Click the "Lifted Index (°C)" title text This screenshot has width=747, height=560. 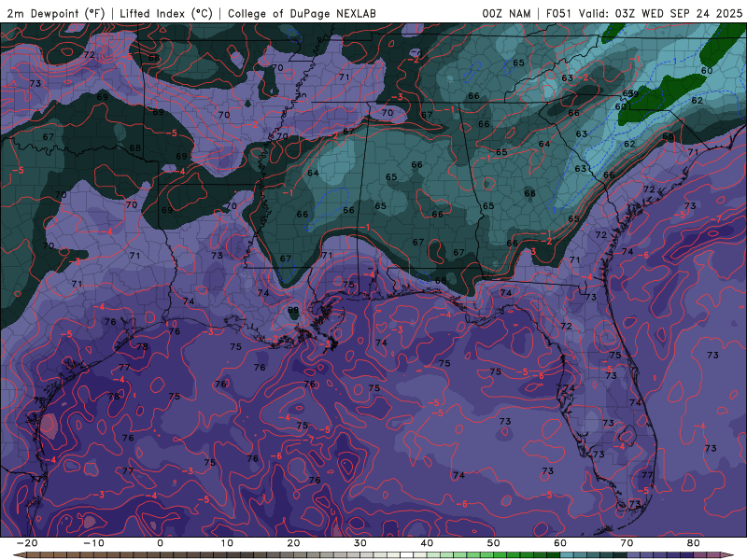click(166, 13)
